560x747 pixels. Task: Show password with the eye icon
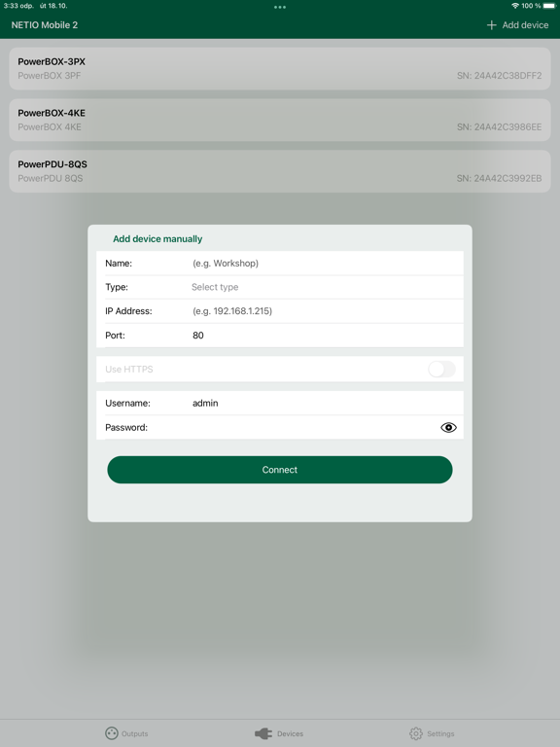point(448,427)
